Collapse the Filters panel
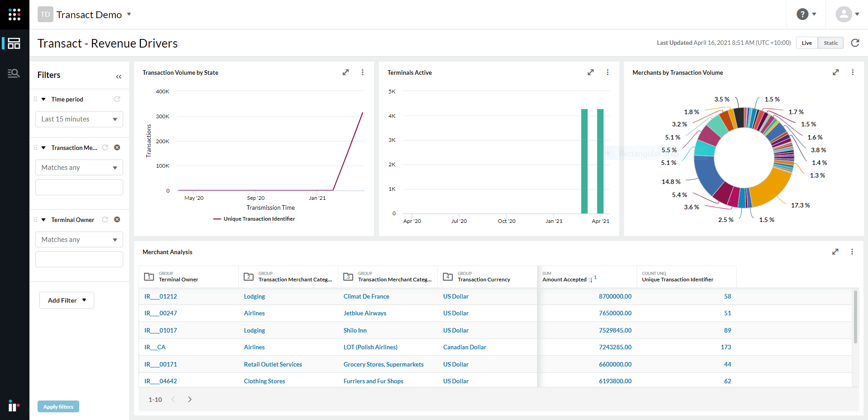This screenshot has width=868, height=420. click(119, 76)
